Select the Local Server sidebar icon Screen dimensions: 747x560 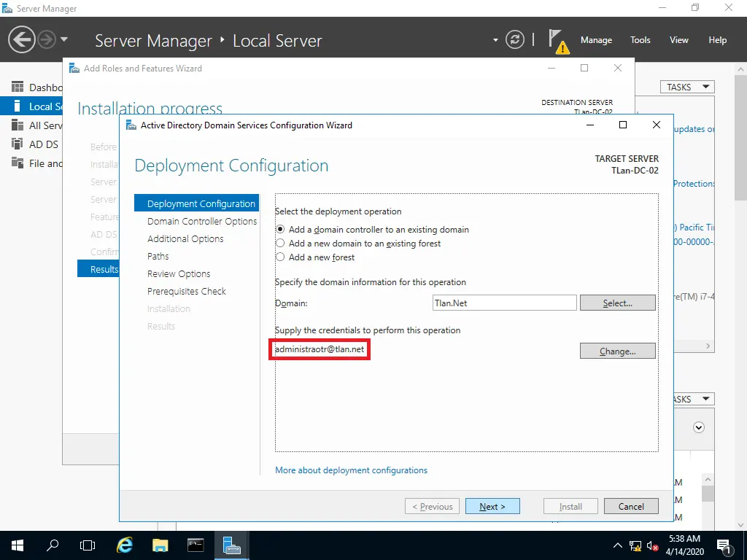point(18,106)
